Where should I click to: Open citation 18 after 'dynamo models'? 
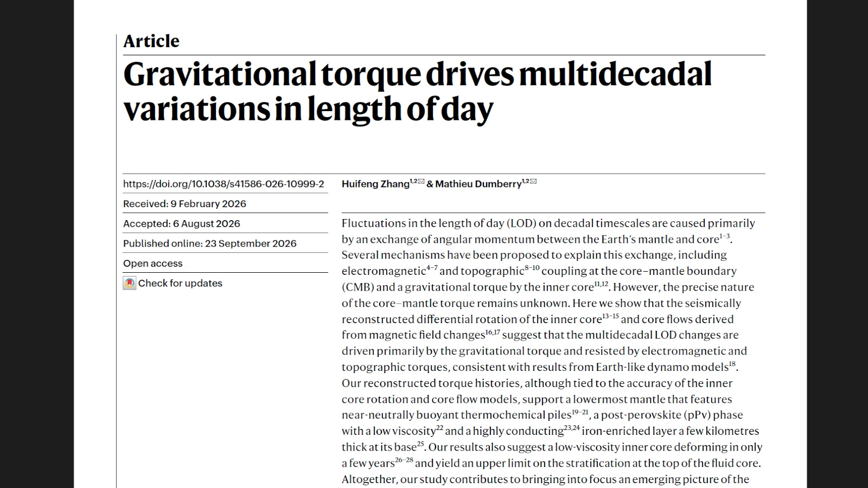click(x=732, y=363)
